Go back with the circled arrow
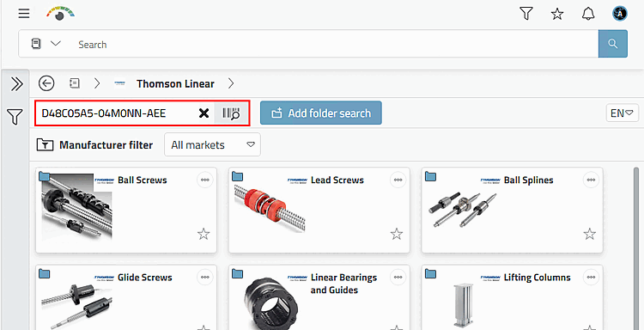The height and width of the screenshot is (330, 644). click(x=46, y=83)
